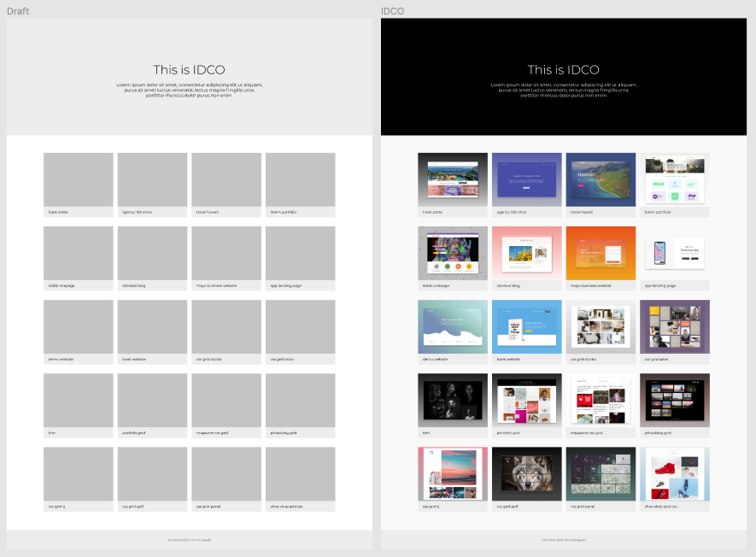Select the portfolio grid thumbnail in IDCO frame

coord(526,401)
